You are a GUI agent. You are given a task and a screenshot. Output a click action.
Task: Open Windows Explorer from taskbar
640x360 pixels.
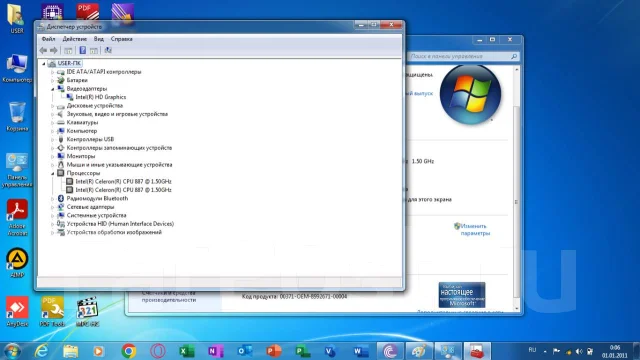[x=70, y=351]
